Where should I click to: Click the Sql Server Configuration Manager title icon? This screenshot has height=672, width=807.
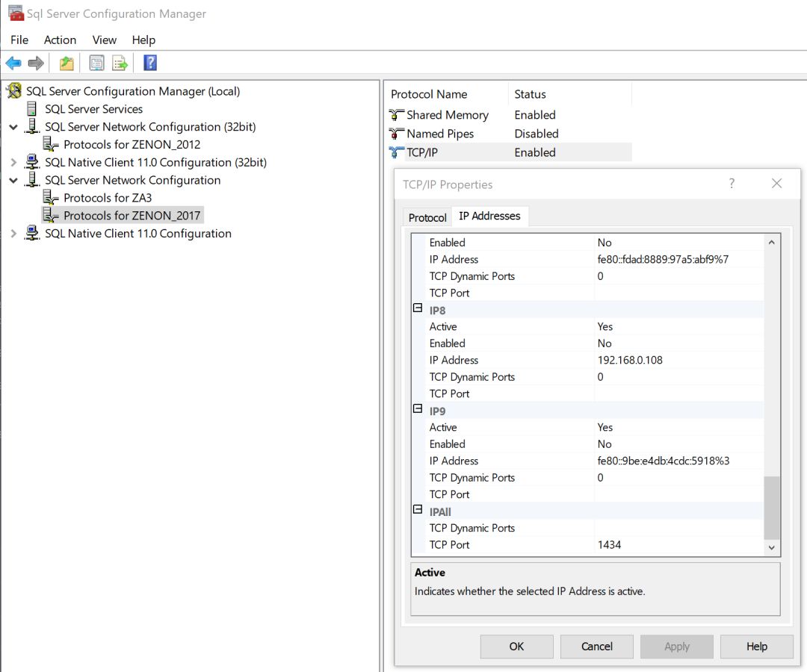[16, 13]
